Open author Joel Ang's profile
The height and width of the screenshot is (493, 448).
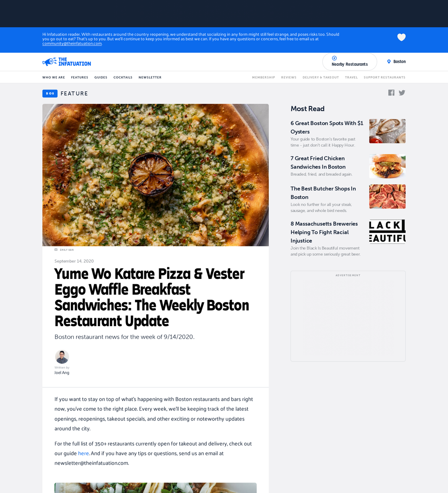coord(62,372)
